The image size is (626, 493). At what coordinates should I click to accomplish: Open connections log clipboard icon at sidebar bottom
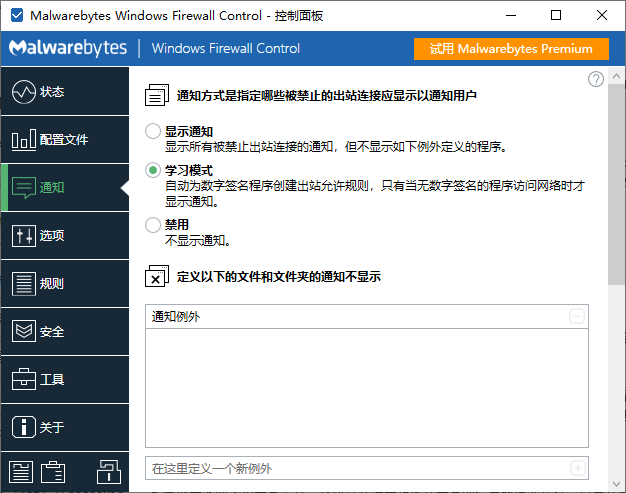[x=53, y=472]
